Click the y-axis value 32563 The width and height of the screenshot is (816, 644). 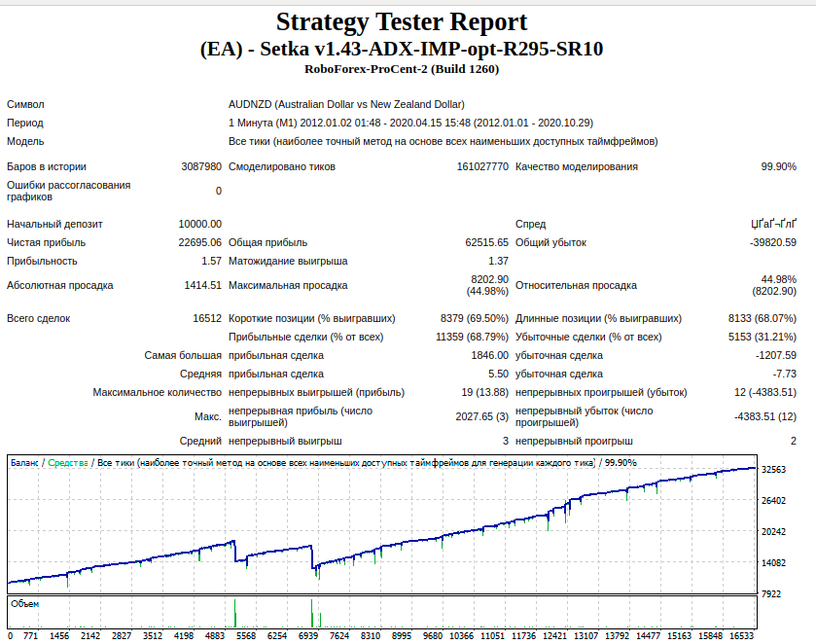pos(773,470)
